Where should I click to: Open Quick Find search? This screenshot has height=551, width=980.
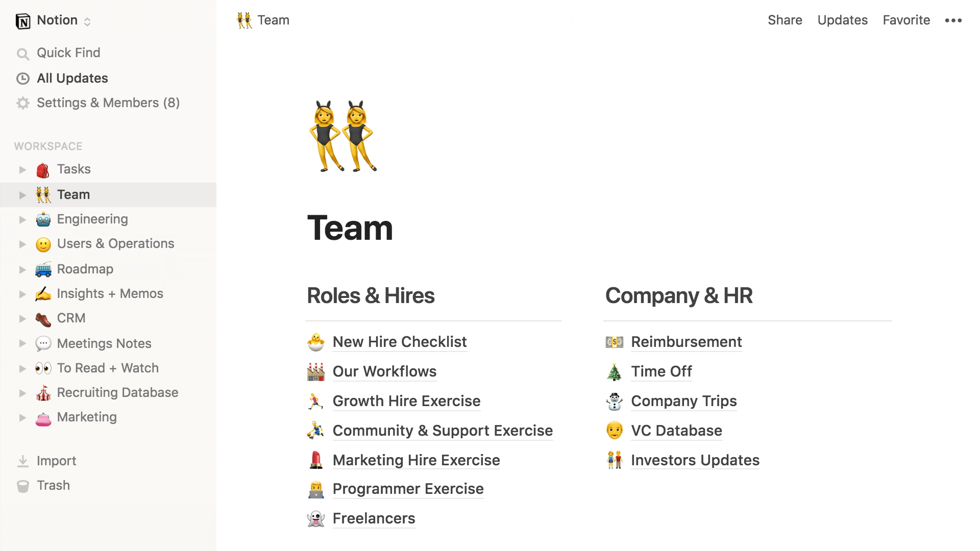[69, 53]
